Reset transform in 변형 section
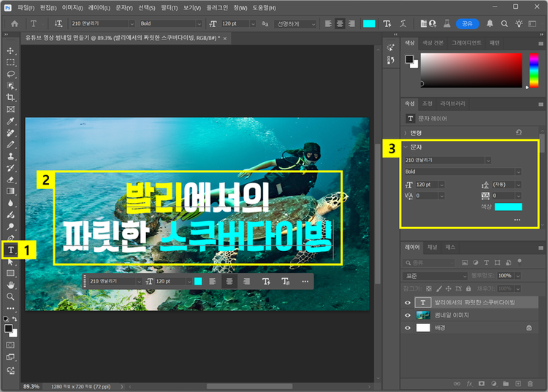The image size is (548, 392). [x=519, y=132]
